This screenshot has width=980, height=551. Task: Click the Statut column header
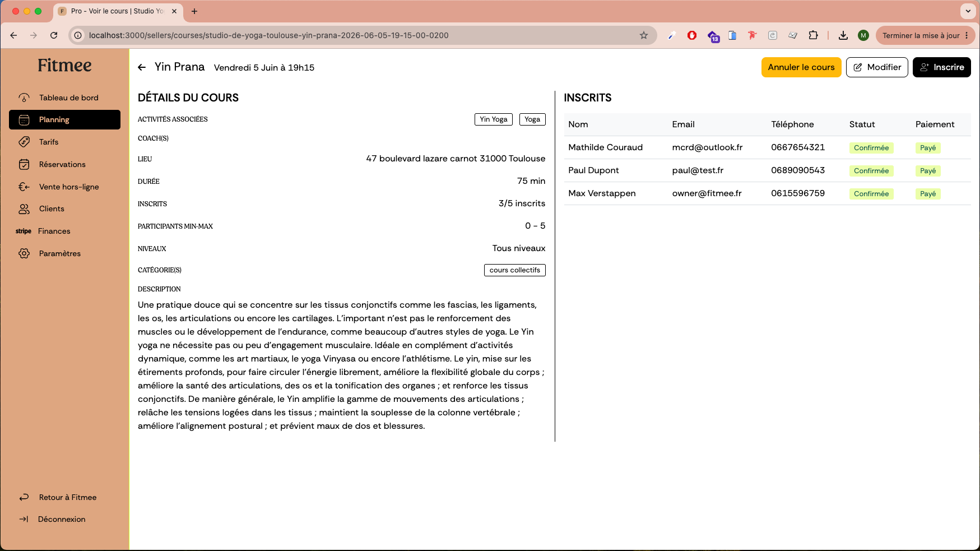(862, 124)
